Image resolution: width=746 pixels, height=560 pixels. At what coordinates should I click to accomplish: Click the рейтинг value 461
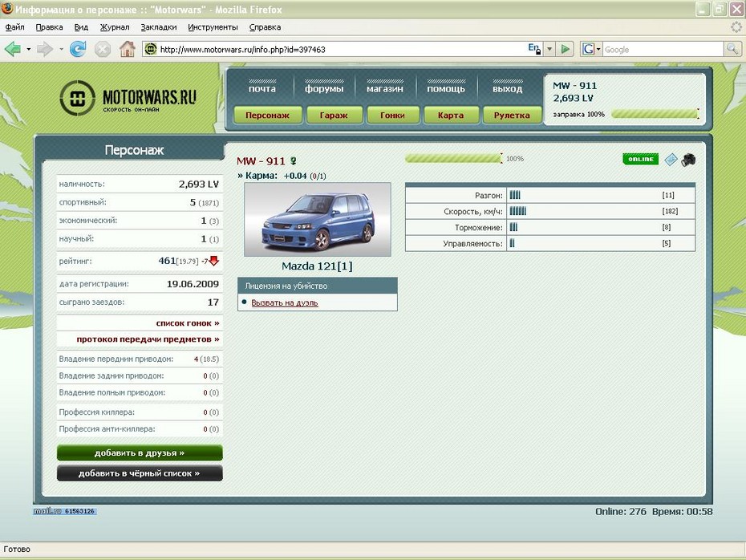coord(167,261)
